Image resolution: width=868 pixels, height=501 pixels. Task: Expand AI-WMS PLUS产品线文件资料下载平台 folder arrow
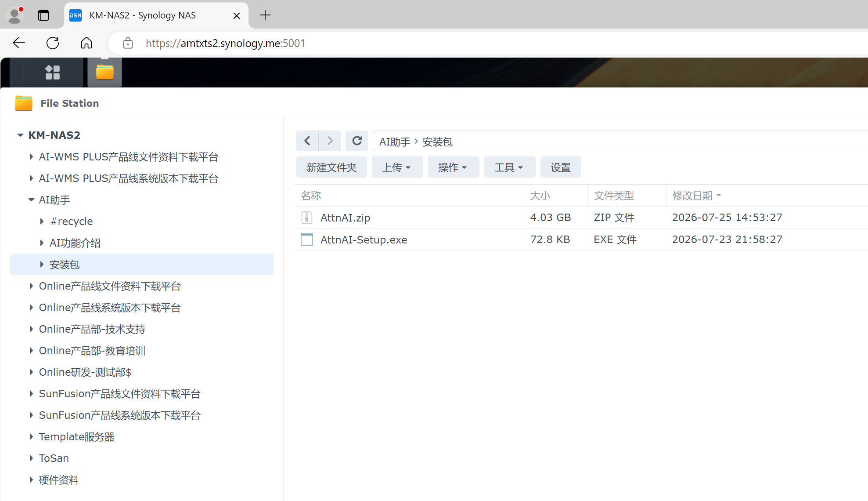point(31,156)
